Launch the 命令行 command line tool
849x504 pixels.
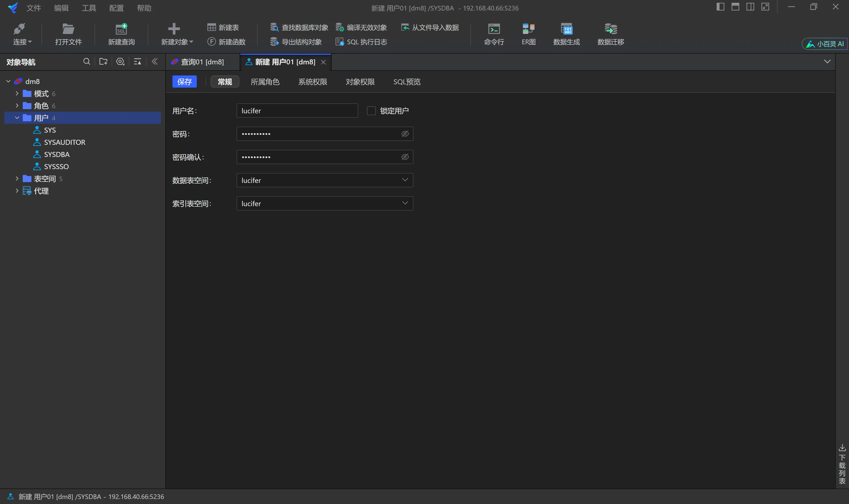pyautogui.click(x=494, y=34)
